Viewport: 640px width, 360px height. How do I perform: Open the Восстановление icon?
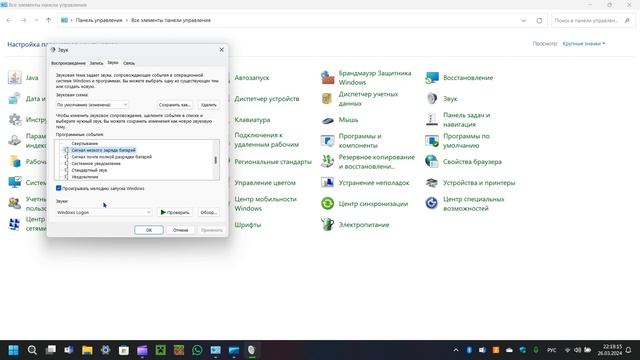(x=432, y=78)
